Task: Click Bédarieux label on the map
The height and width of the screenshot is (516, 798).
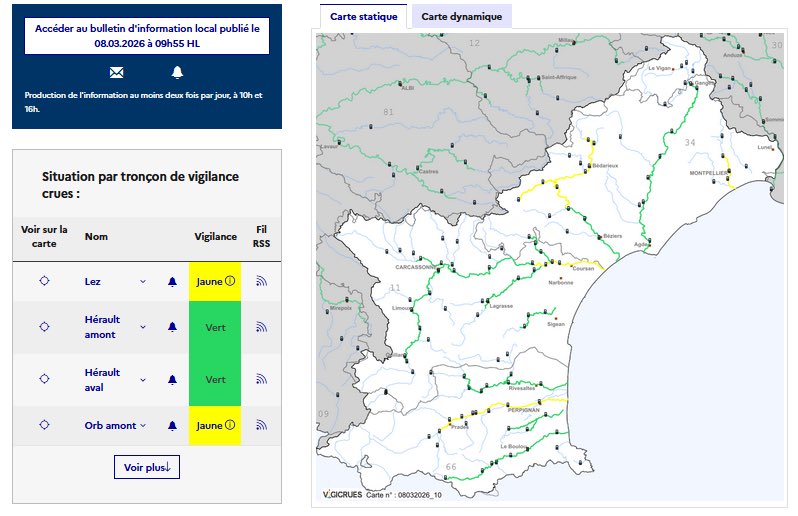Action: click(605, 166)
